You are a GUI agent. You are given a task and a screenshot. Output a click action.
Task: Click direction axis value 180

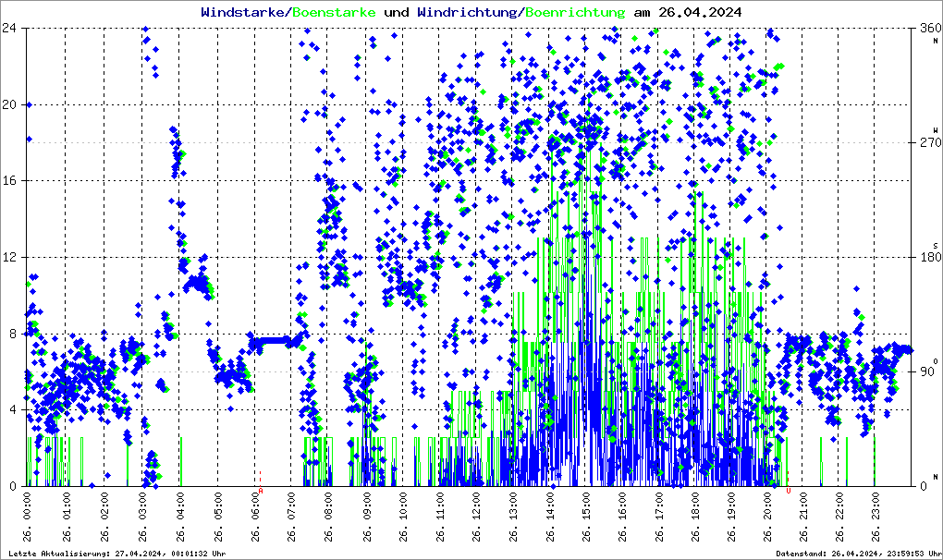coord(931,257)
